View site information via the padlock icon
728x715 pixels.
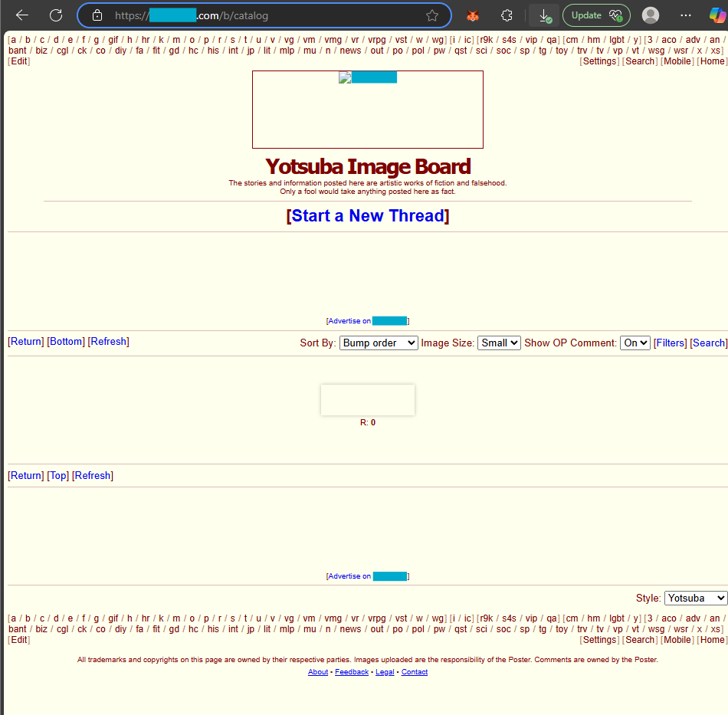(x=97, y=15)
